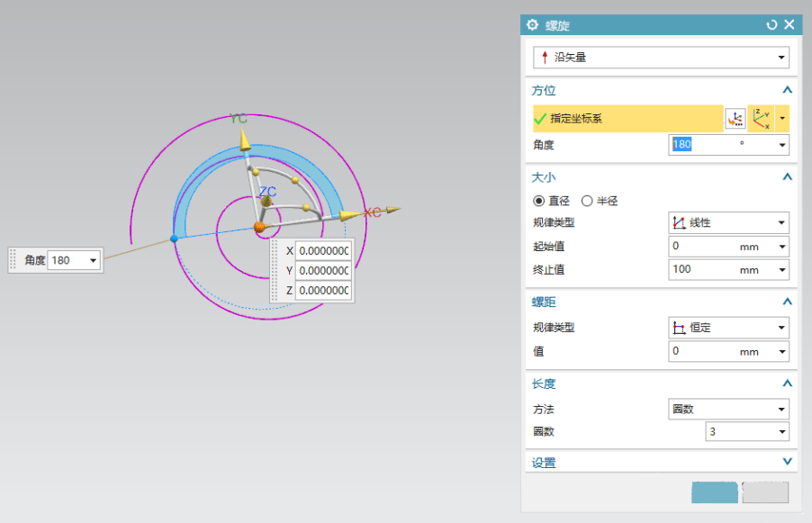Viewport: 812px width, 523px height.
Task: Click the X coordinate field in the viewport
Action: pos(324,251)
